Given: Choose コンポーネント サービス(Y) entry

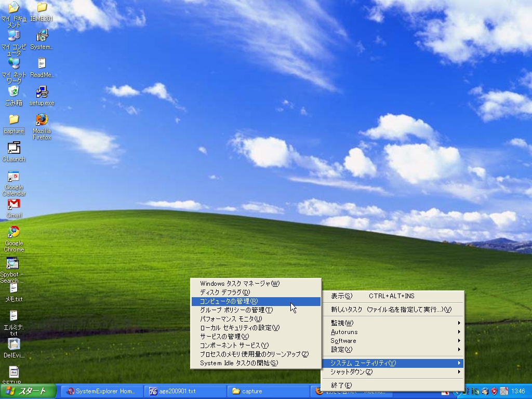Looking at the screenshot, I should coord(256,345).
